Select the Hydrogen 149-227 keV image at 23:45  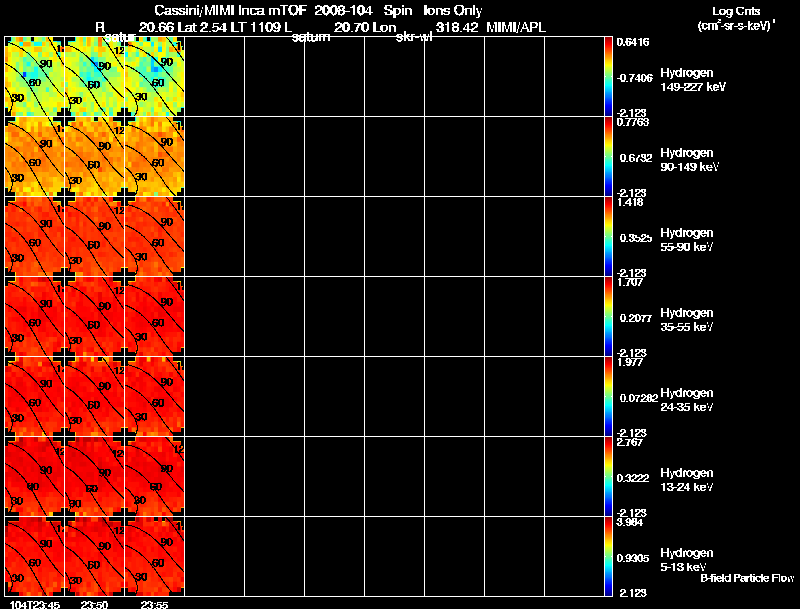(35, 77)
